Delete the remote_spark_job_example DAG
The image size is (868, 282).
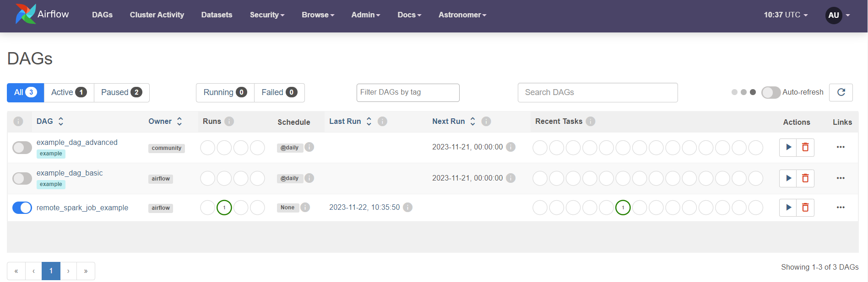tap(805, 208)
